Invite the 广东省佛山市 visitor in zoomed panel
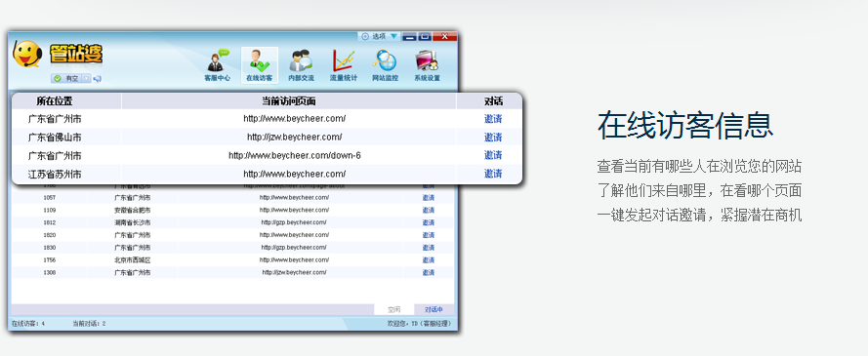 (493, 138)
